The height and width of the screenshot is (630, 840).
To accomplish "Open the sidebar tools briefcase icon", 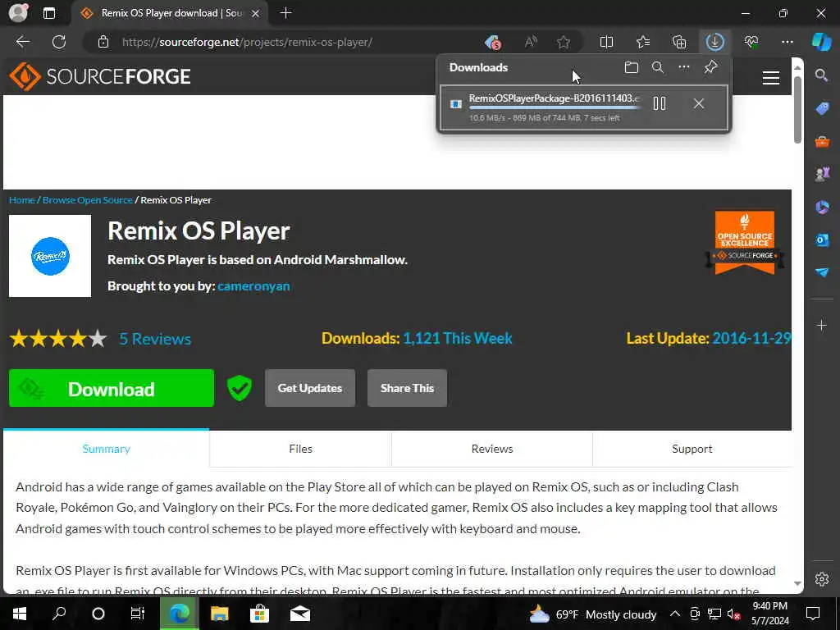I will [822, 142].
